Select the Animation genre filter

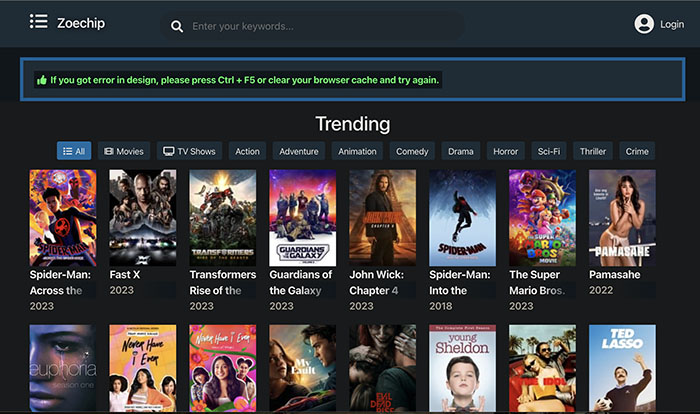tap(357, 151)
